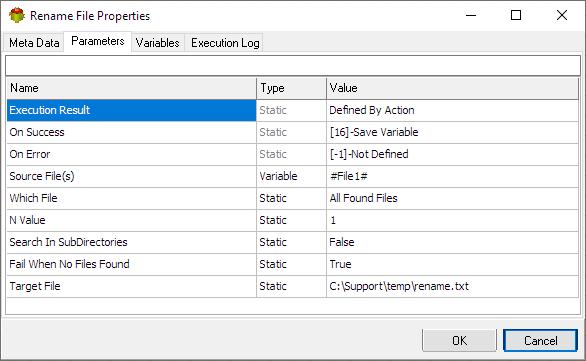This screenshot has width=586, height=361.
Task: Click the Static type cell for Fail When No Files
Action: [x=292, y=265]
